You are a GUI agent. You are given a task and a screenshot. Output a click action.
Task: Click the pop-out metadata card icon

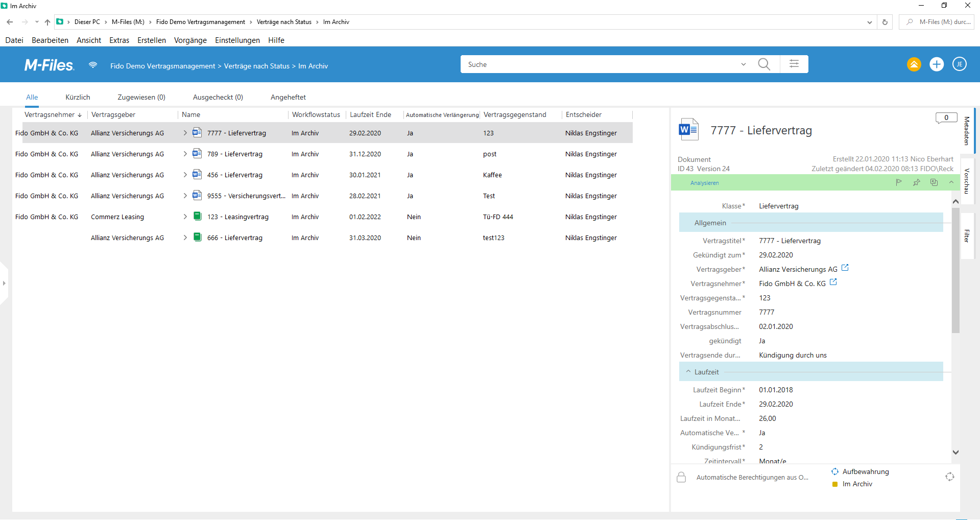tap(934, 182)
